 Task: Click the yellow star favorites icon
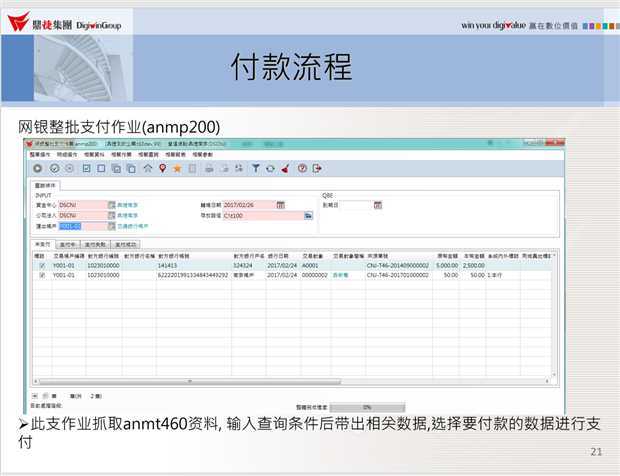[177, 169]
